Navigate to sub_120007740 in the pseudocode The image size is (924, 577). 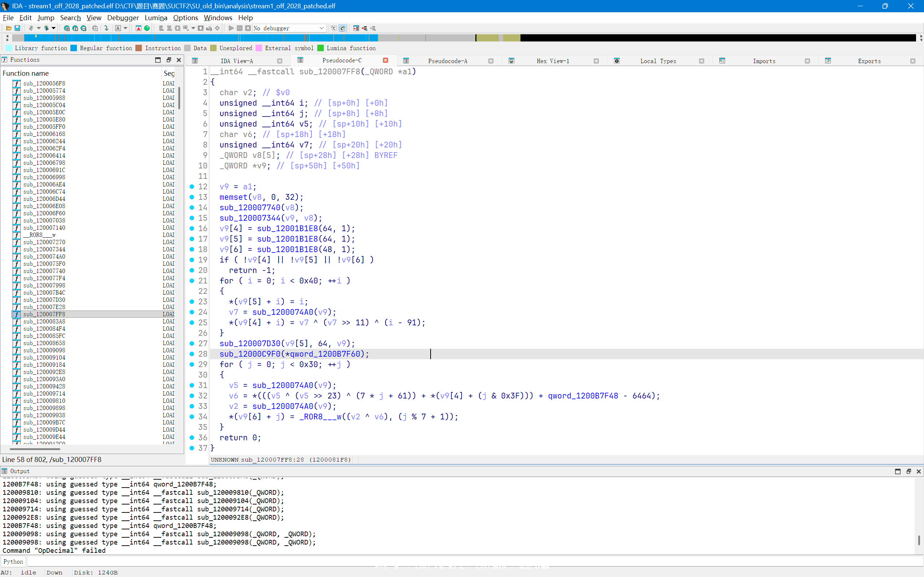[250, 207]
